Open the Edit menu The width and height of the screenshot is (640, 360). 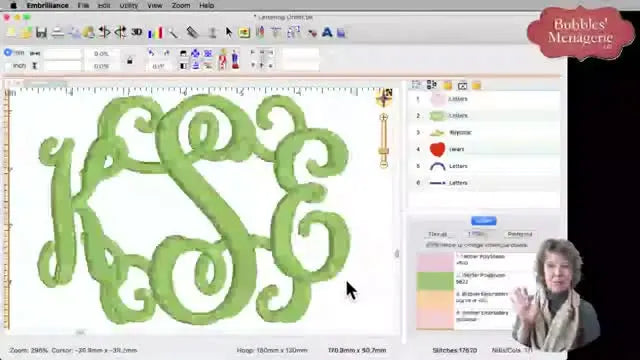[104, 5]
